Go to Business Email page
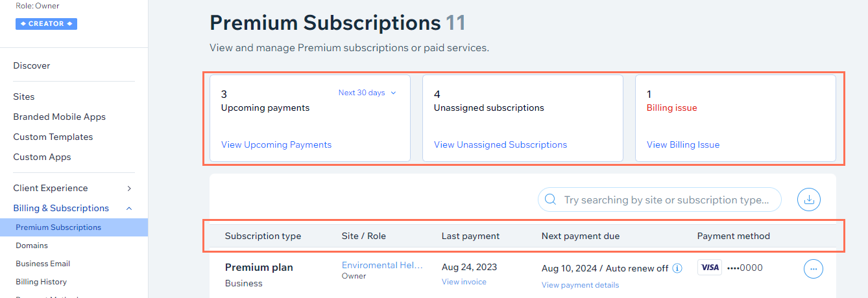Screen dimensions: 868x298 point(43,264)
